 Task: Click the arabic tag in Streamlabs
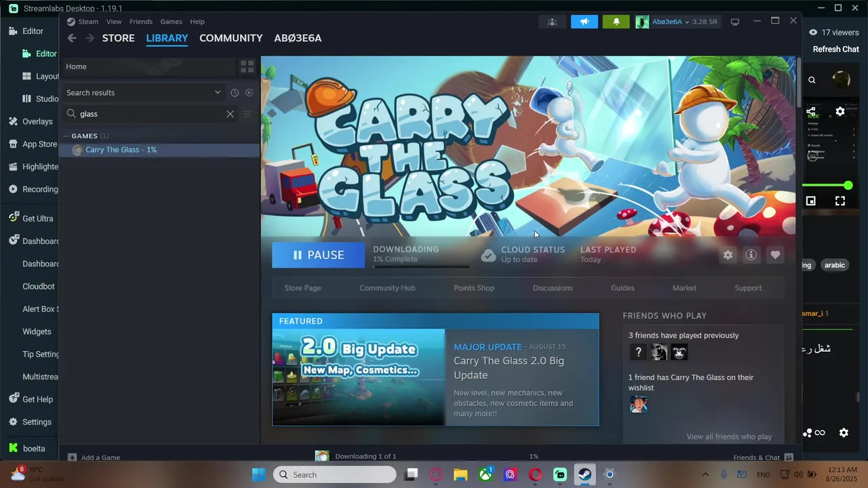(x=835, y=265)
